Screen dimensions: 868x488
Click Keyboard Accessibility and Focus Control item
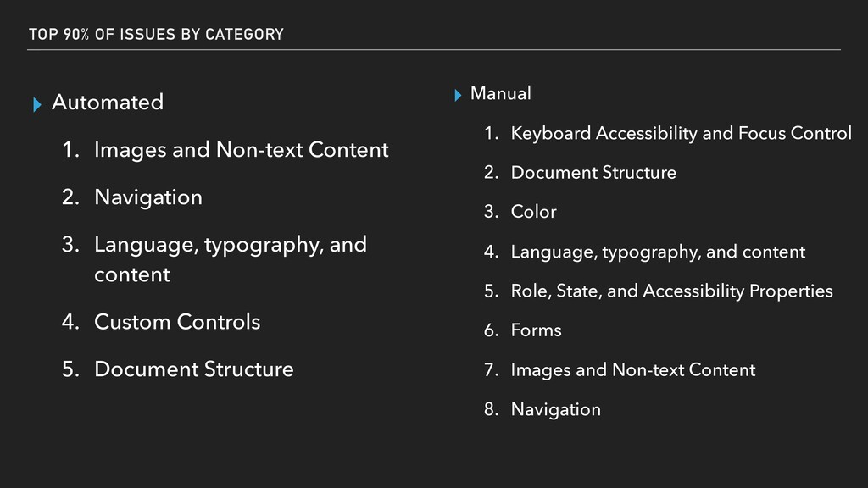click(681, 133)
